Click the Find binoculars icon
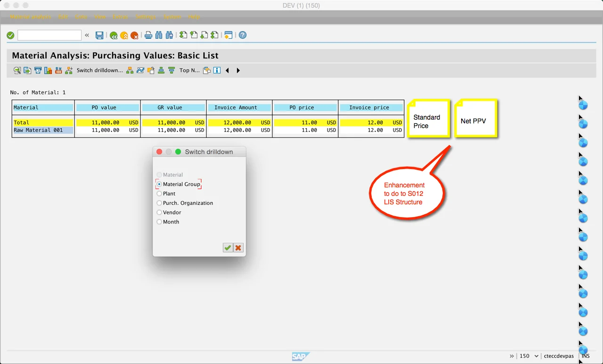The height and width of the screenshot is (364, 603). (x=159, y=35)
